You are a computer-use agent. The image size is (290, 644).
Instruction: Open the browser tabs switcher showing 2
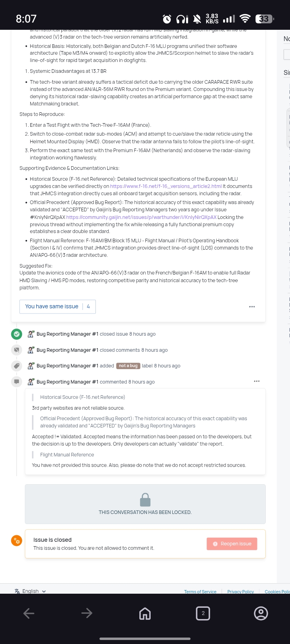point(203,613)
